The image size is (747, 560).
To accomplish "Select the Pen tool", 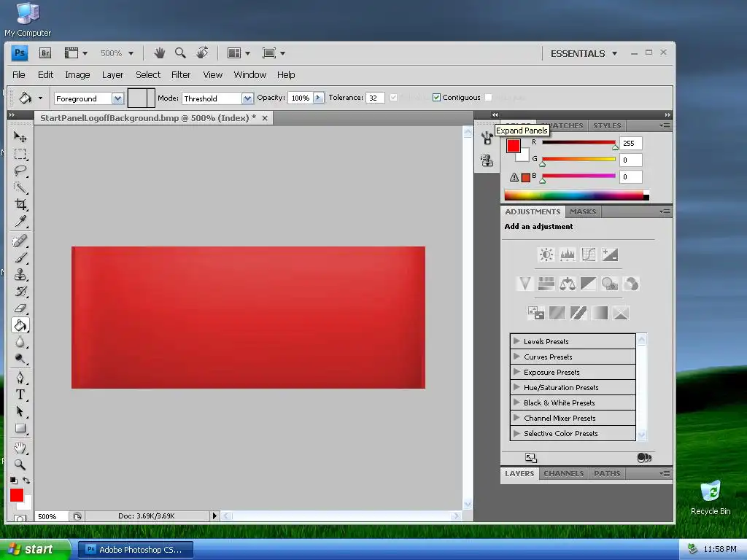I will point(20,378).
